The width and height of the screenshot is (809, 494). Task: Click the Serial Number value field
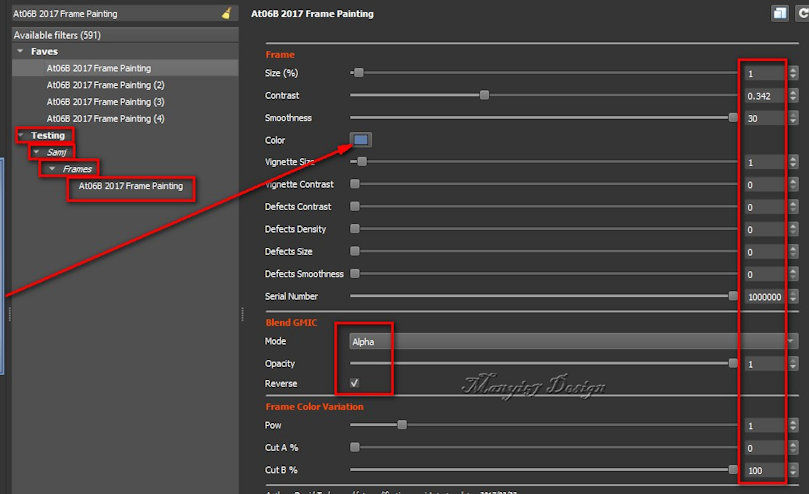[x=763, y=297]
